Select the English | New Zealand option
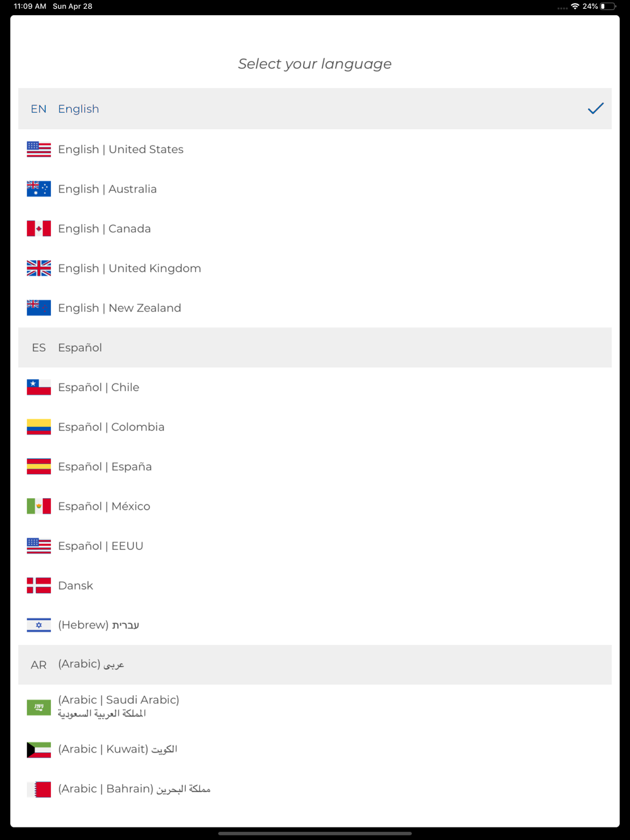Viewport: 630px width, 840px height. [x=315, y=308]
